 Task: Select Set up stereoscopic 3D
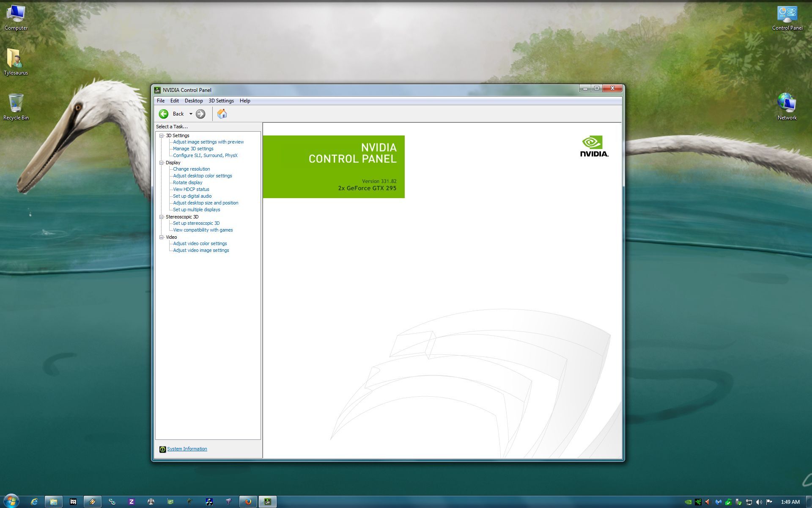[196, 223]
